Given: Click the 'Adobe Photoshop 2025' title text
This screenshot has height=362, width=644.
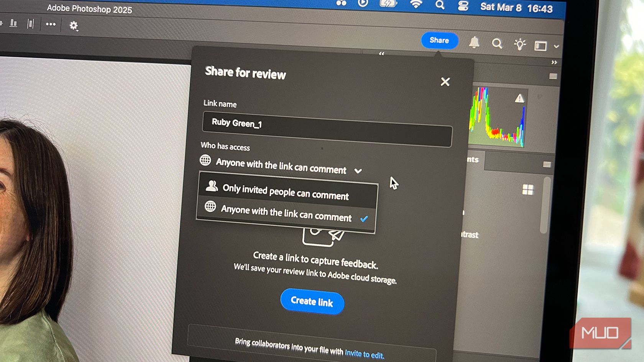Looking at the screenshot, I should coord(90,8).
